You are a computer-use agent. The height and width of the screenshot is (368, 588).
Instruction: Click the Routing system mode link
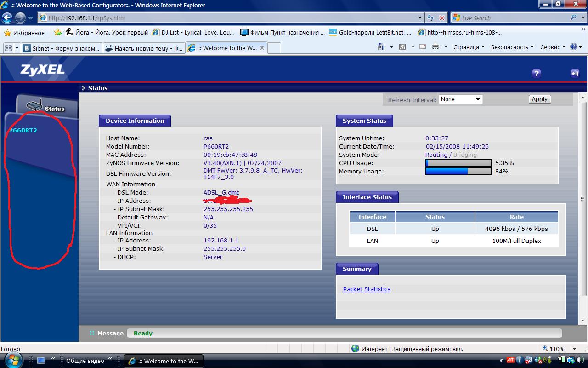point(436,155)
